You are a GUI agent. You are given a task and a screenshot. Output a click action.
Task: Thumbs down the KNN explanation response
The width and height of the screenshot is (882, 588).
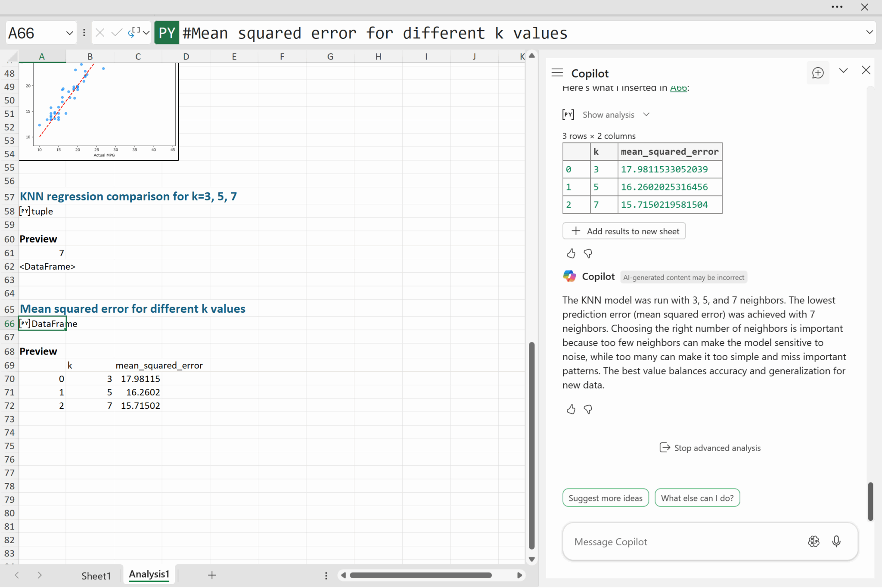(x=588, y=409)
